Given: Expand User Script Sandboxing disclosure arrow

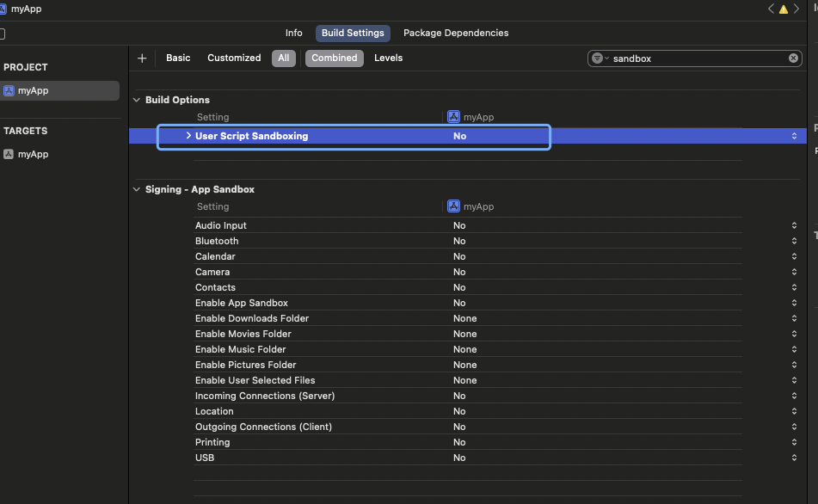Looking at the screenshot, I should click(x=188, y=136).
